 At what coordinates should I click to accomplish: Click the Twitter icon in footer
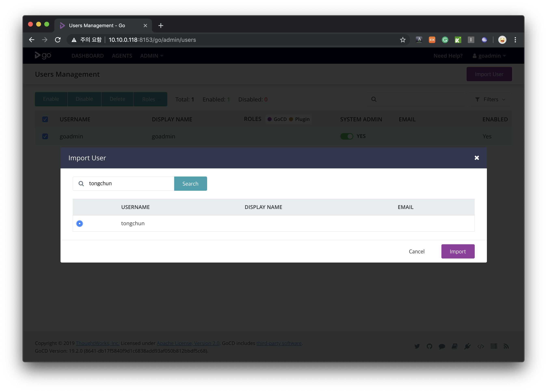click(417, 346)
